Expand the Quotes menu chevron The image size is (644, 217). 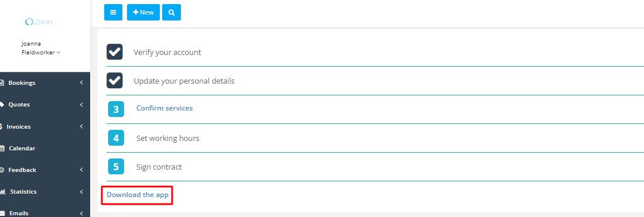pos(81,105)
